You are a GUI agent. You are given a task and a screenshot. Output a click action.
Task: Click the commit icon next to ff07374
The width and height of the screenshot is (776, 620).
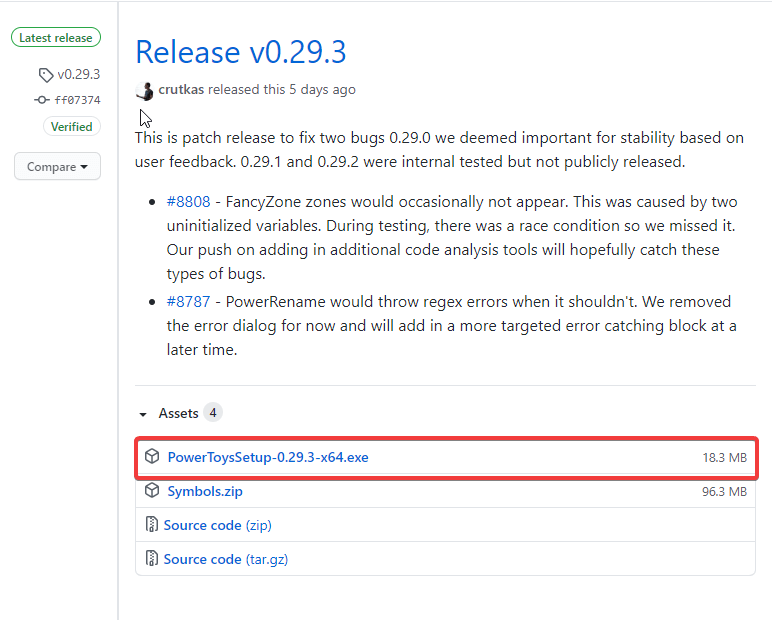[x=41, y=100]
